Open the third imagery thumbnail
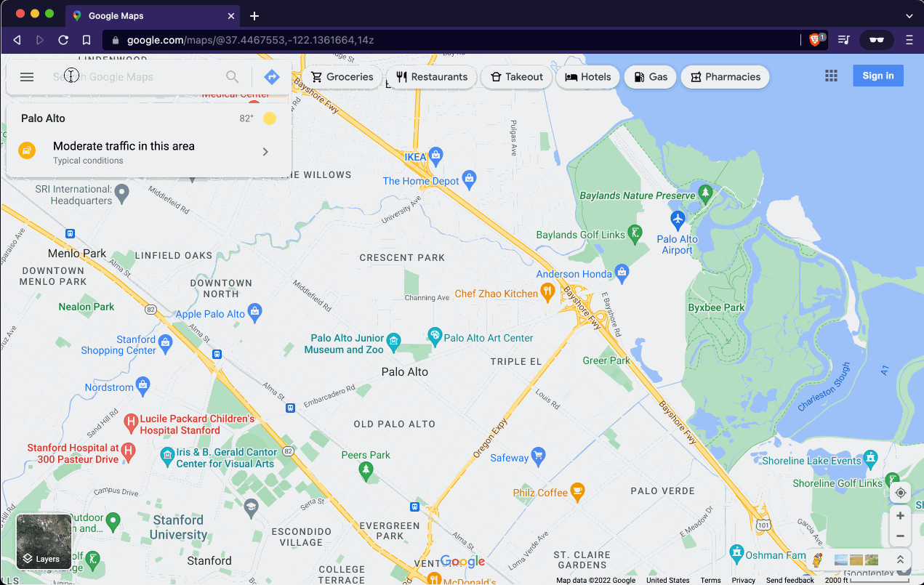 872,560
